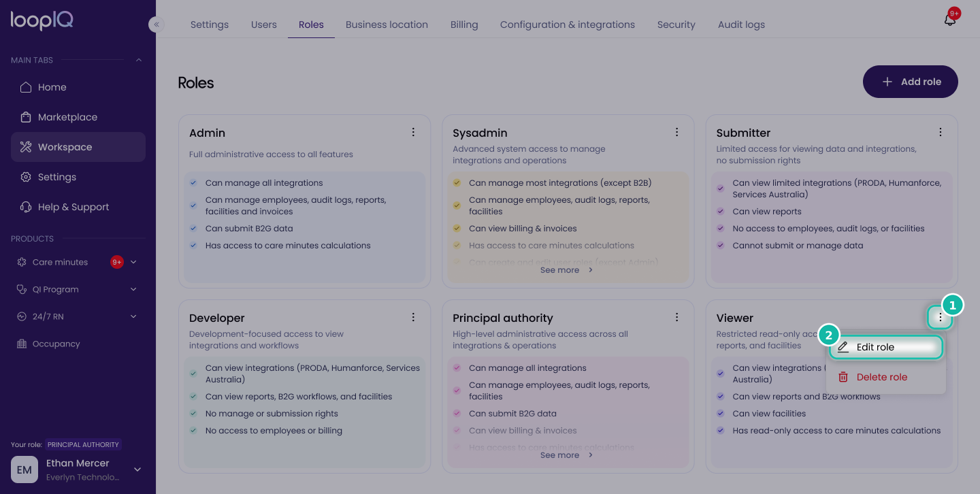
Task: Click the Viewer role three-dot menu
Action: pos(941,317)
